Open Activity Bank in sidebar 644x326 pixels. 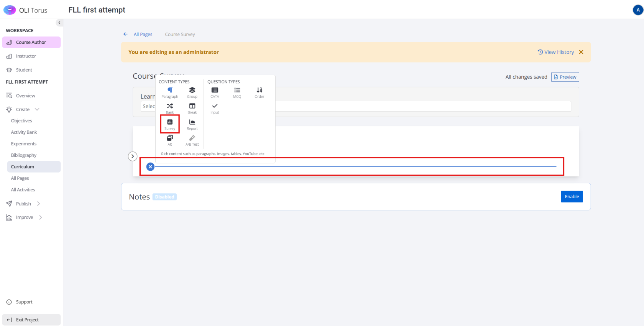[24, 132]
